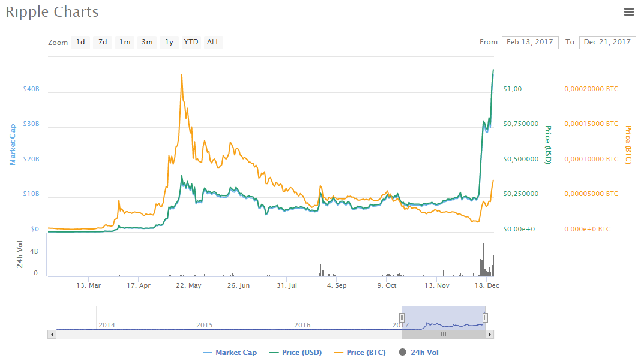Set zoom to 7d
This screenshot has width=644, height=361.
103,42
